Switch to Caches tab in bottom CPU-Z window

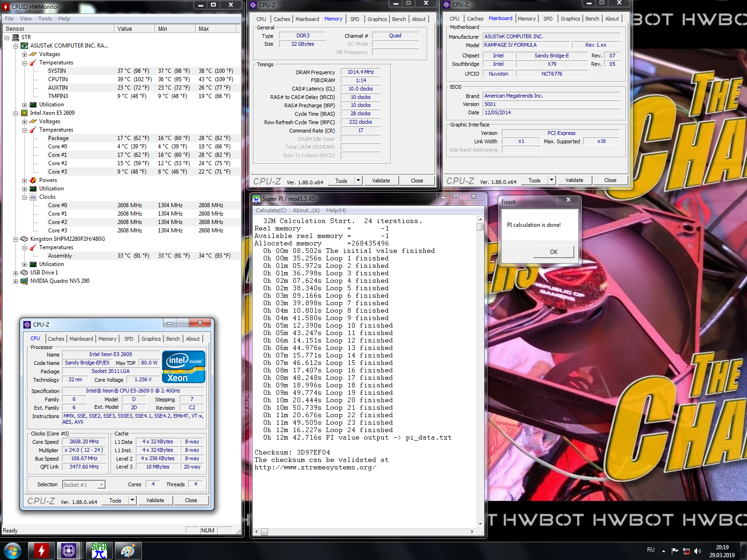pyautogui.click(x=56, y=339)
